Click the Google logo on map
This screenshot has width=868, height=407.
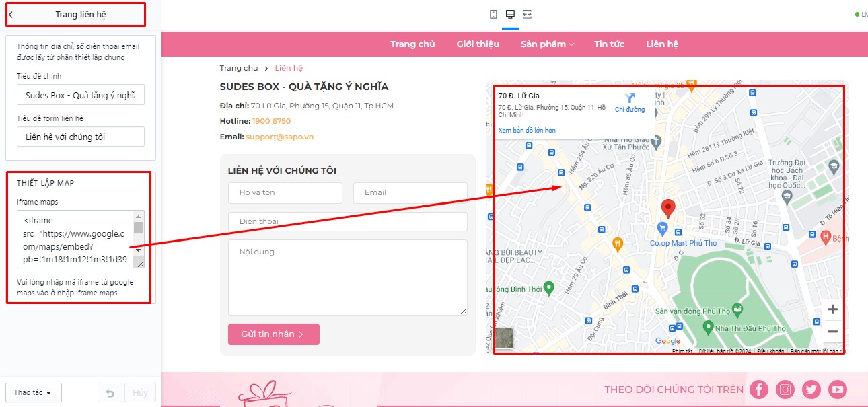point(667,341)
